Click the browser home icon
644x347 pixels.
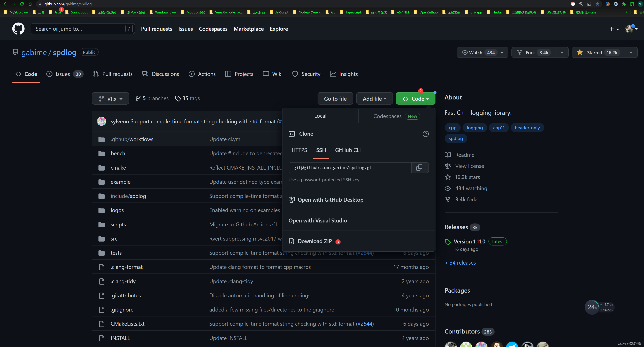click(x=30, y=4)
